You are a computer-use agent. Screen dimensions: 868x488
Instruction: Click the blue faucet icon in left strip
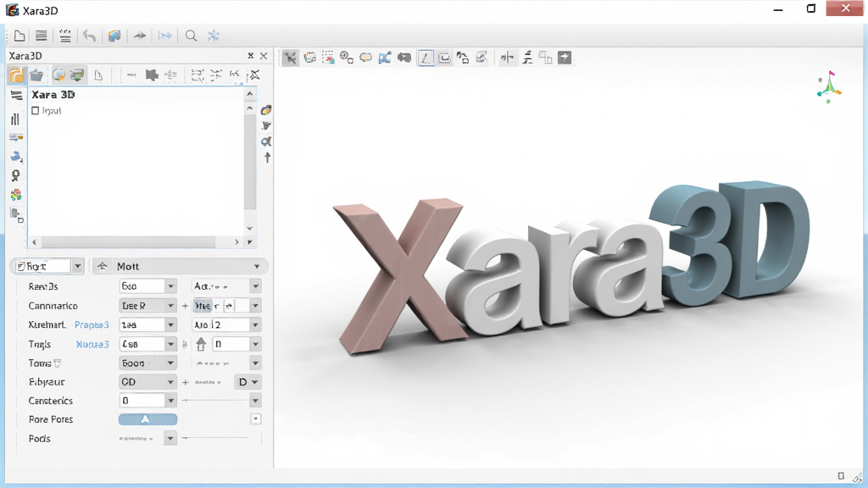point(16,157)
